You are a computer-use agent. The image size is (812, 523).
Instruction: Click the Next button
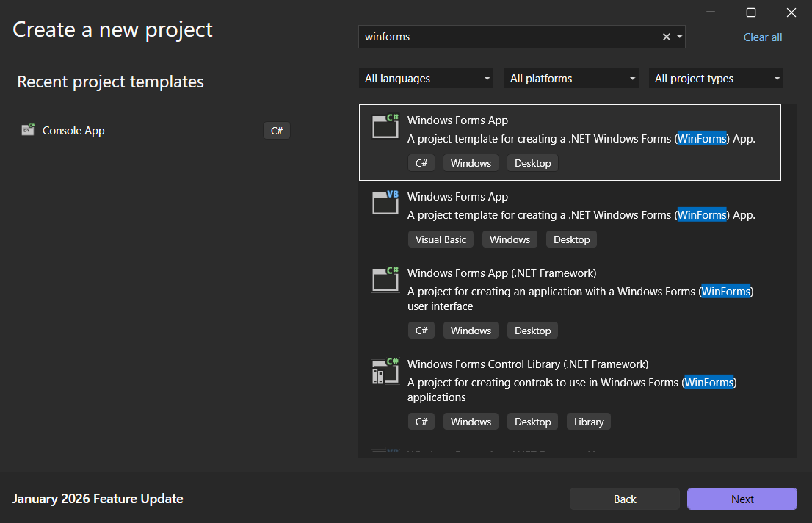coord(742,499)
